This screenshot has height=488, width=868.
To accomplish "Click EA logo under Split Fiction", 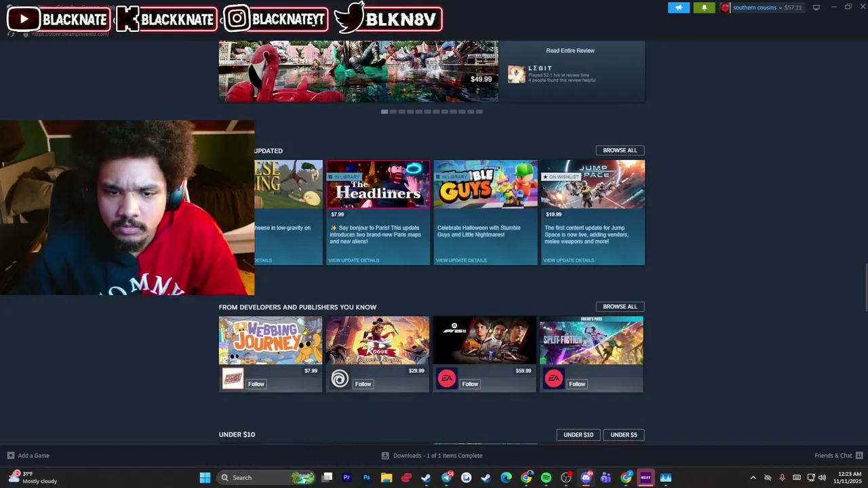I will pyautogui.click(x=553, y=380).
